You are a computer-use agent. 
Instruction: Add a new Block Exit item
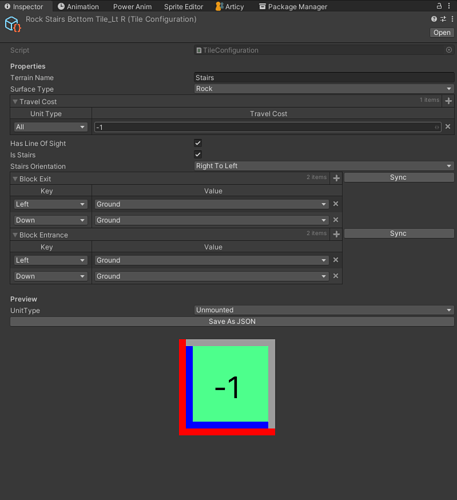(x=336, y=178)
